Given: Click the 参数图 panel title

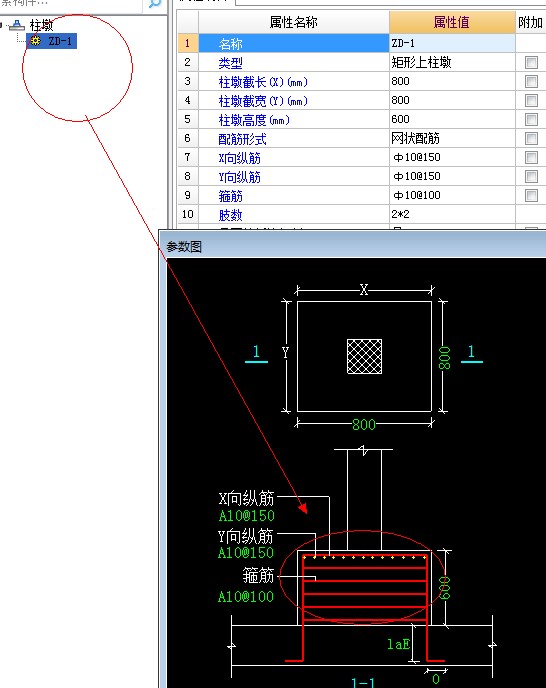Looking at the screenshot, I should click(x=184, y=247).
